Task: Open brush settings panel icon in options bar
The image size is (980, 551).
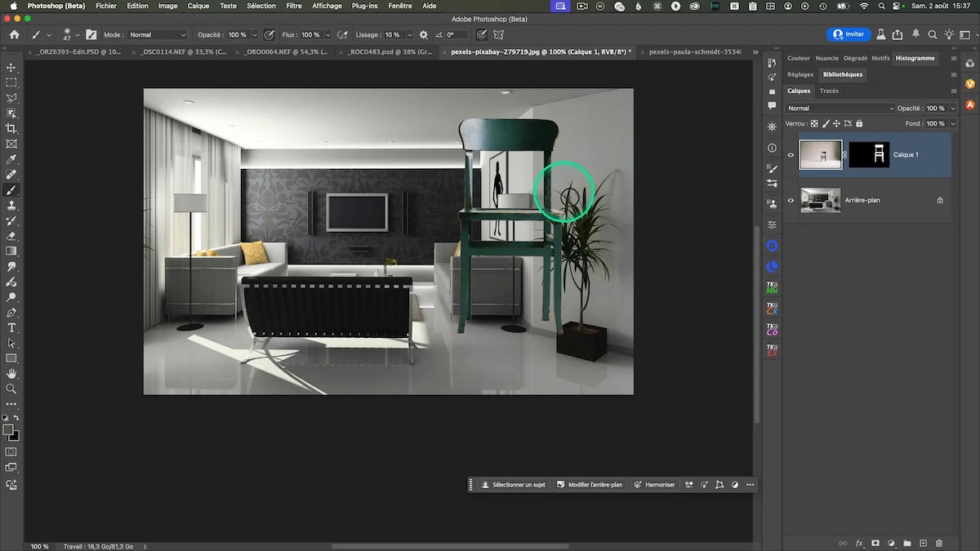Action: [91, 35]
